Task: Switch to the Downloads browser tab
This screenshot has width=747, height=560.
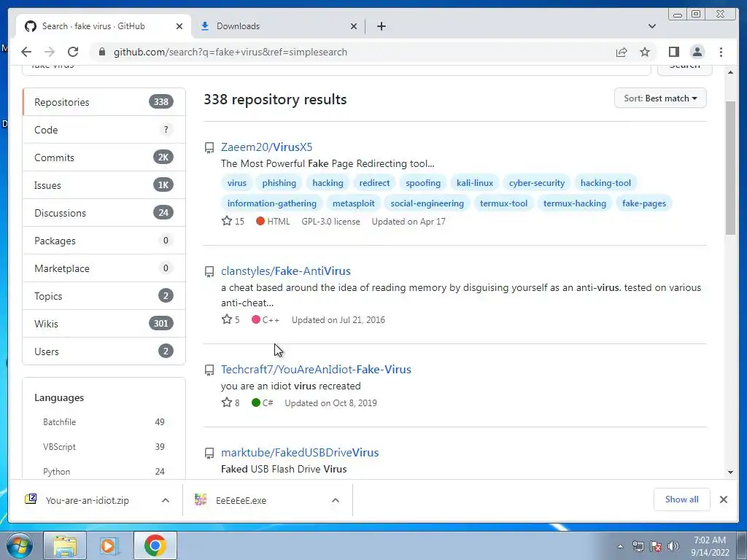Action: tap(278, 26)
